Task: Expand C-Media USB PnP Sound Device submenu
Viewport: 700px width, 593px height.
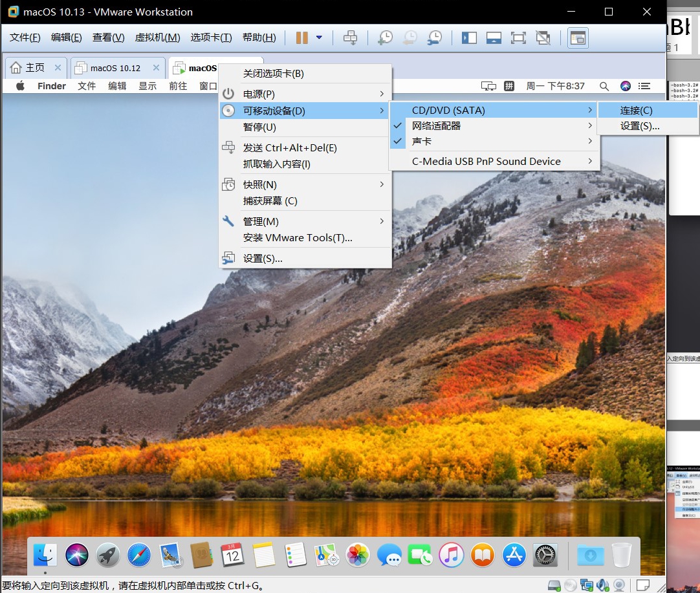Action: 494,161
